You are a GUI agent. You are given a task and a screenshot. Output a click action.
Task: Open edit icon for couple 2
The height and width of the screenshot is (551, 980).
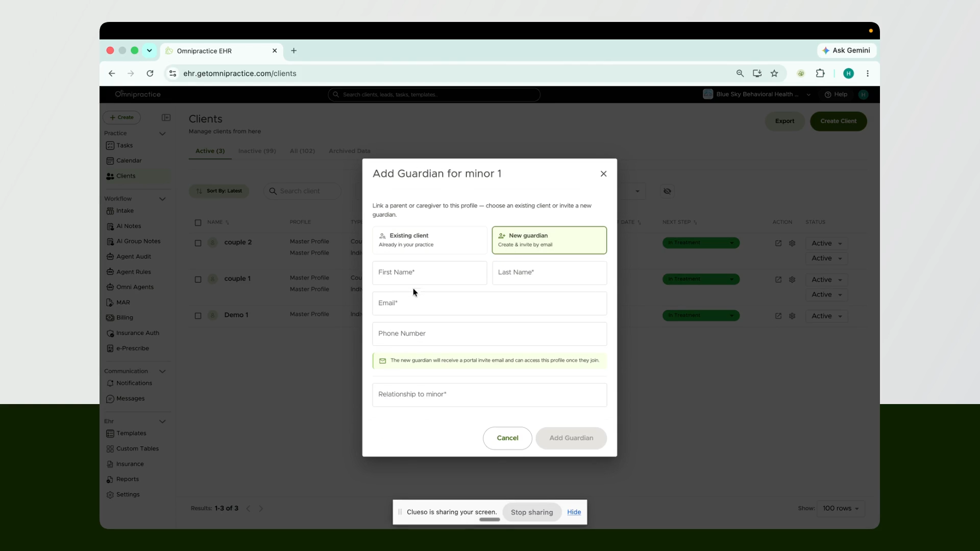coord(778,243)
